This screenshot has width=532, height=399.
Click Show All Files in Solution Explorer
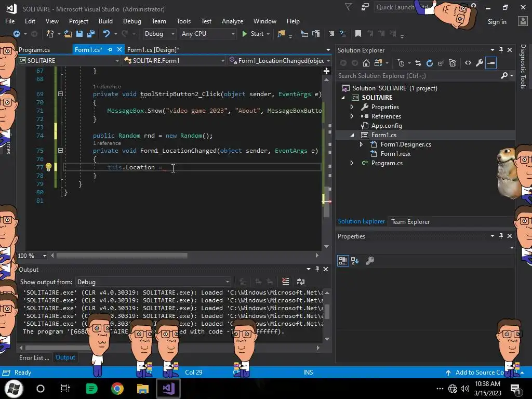pos(453,63)
